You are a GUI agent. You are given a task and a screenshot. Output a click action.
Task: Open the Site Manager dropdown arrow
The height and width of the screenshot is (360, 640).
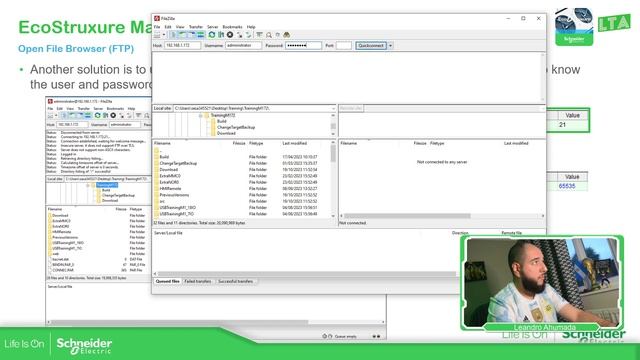tap(164, 35)
